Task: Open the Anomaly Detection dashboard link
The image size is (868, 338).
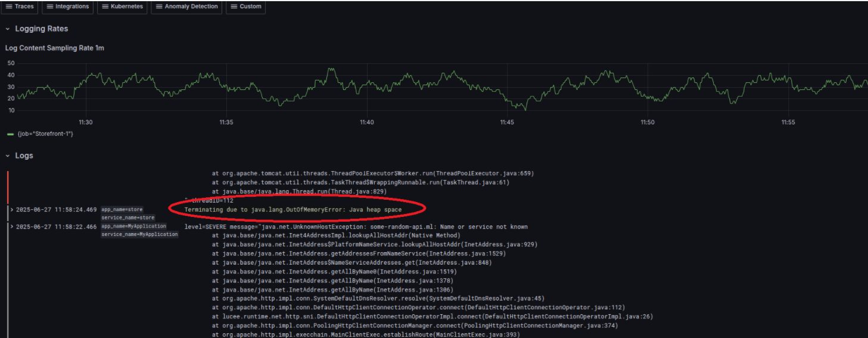Action: [x=191, y=7]
